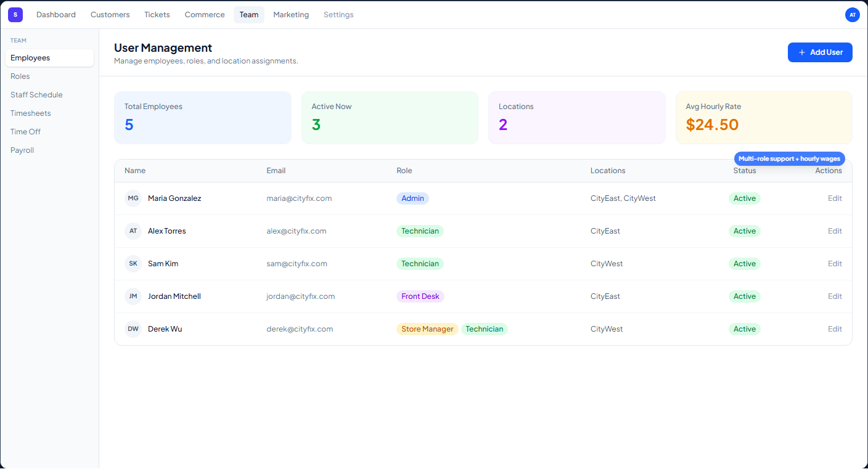Click Alex Torres's Technician role badge

[420, 231]
